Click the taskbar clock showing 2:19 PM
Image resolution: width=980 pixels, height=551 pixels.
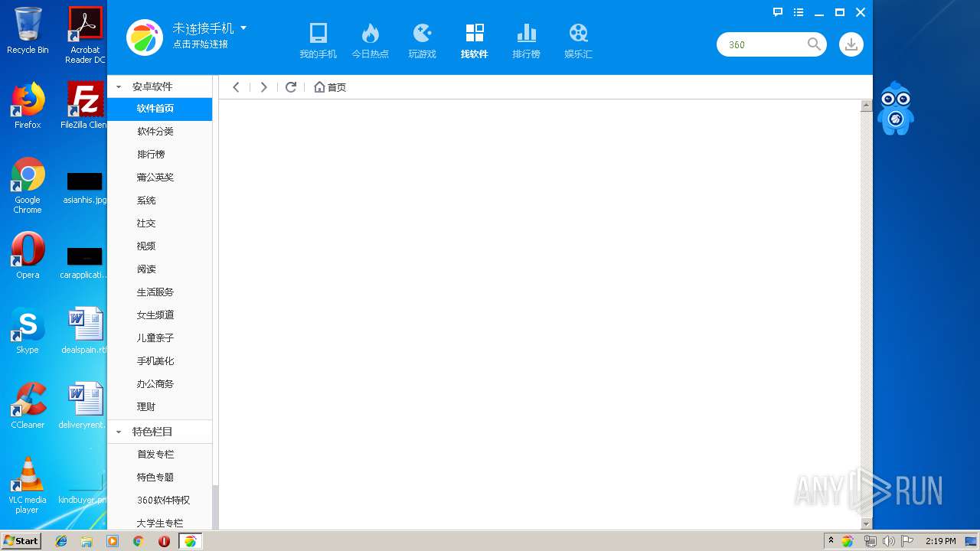click(x=940, y=541)
